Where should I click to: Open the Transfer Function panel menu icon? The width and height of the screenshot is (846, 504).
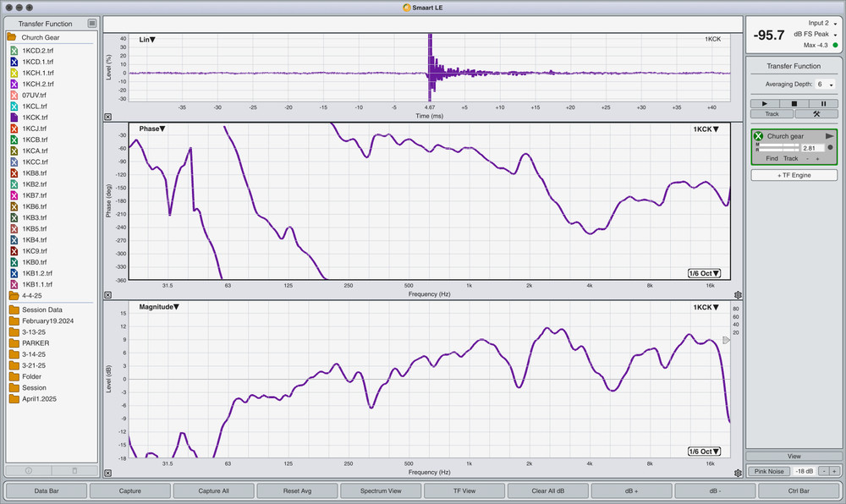click(x=92, y=24)
